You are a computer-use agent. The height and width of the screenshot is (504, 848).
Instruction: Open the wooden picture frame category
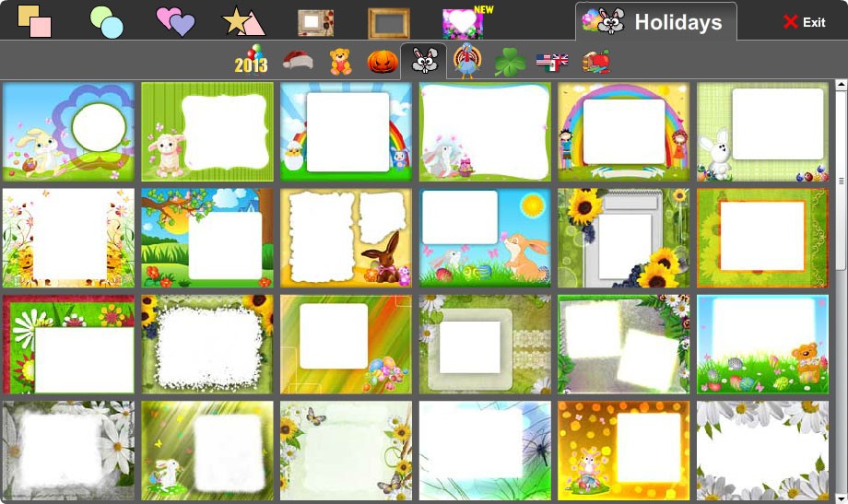pos(388,23)
